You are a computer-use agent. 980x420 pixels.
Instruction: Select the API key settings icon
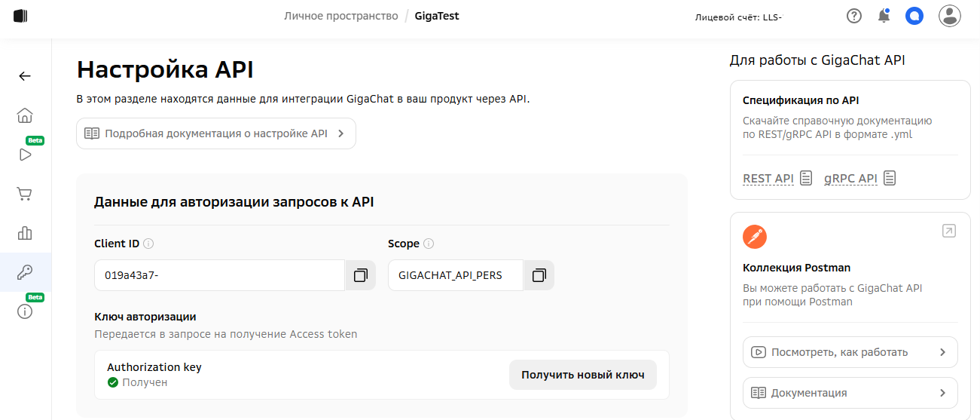click(x=25, y=272)
